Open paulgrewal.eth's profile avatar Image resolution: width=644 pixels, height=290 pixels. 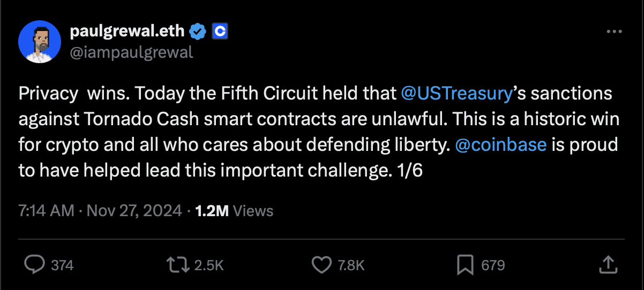click(39, 43)
